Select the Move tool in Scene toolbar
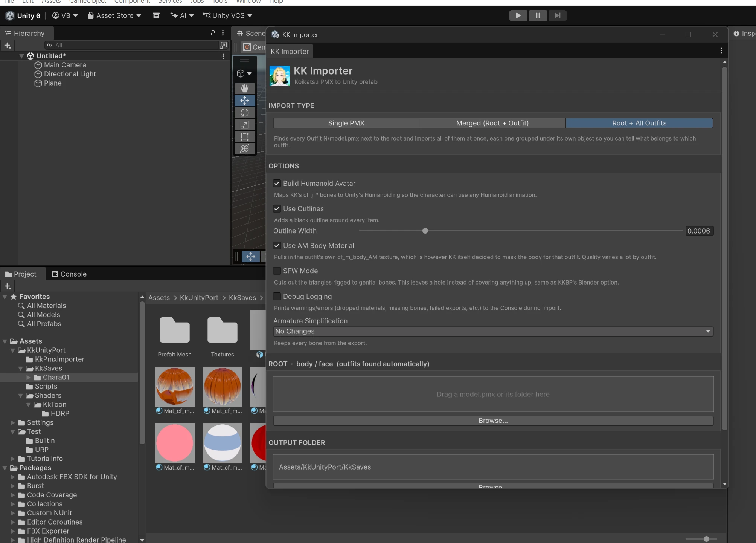 (x=245, y=101)
